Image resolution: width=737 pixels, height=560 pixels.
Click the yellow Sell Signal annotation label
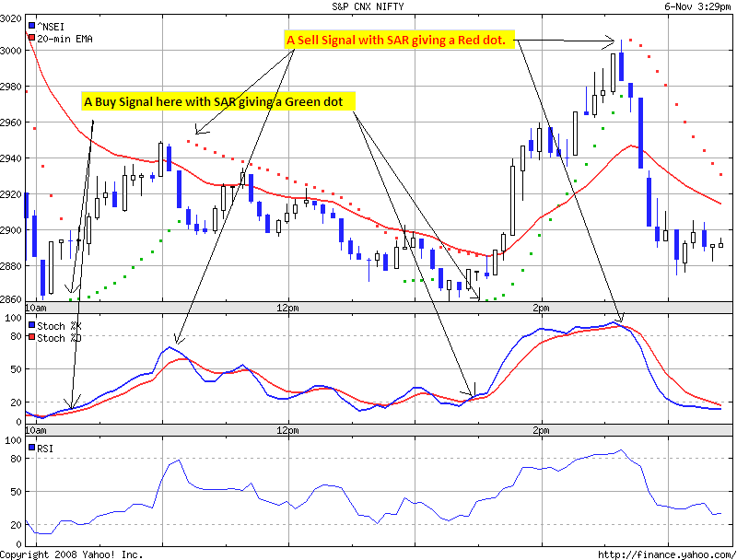click(x=399, y=40)
